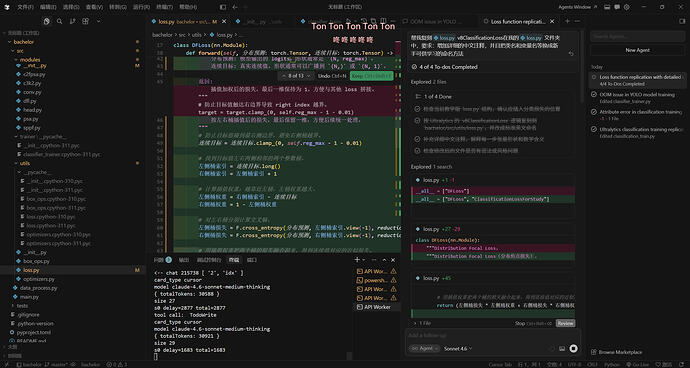Screen dimensions: 690x368
Task: Collapse the src folder in the explorer
Action: click(20, 51)
